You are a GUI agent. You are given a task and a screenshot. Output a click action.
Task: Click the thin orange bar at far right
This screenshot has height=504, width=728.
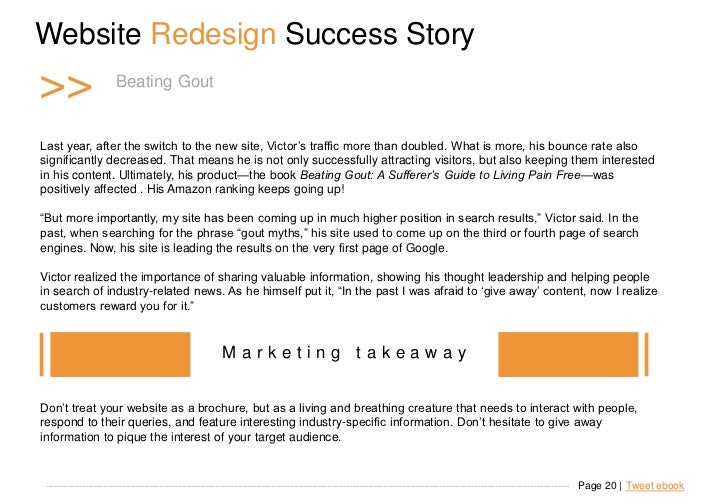(646, 354)
